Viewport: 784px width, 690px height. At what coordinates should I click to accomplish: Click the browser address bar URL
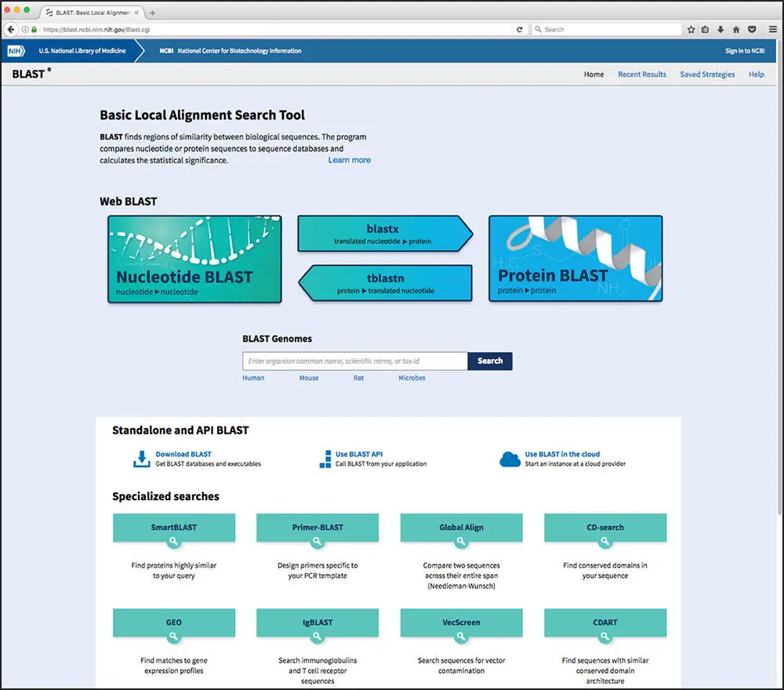[96, 30]
